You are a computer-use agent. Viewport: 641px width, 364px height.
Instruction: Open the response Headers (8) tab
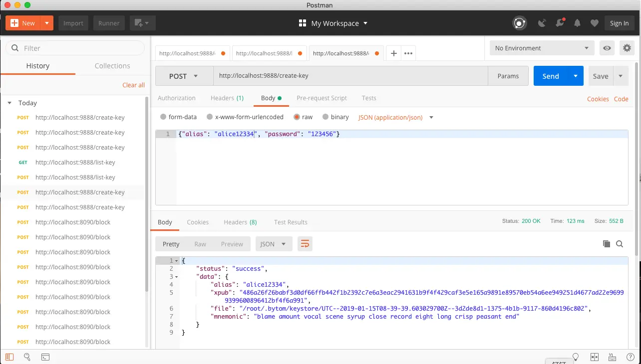coord(240,222)
